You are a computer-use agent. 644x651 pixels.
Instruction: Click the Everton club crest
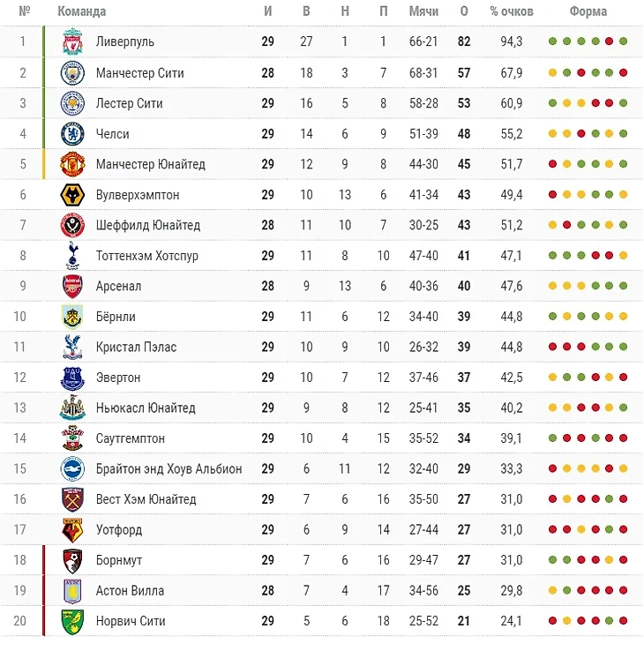71,378
